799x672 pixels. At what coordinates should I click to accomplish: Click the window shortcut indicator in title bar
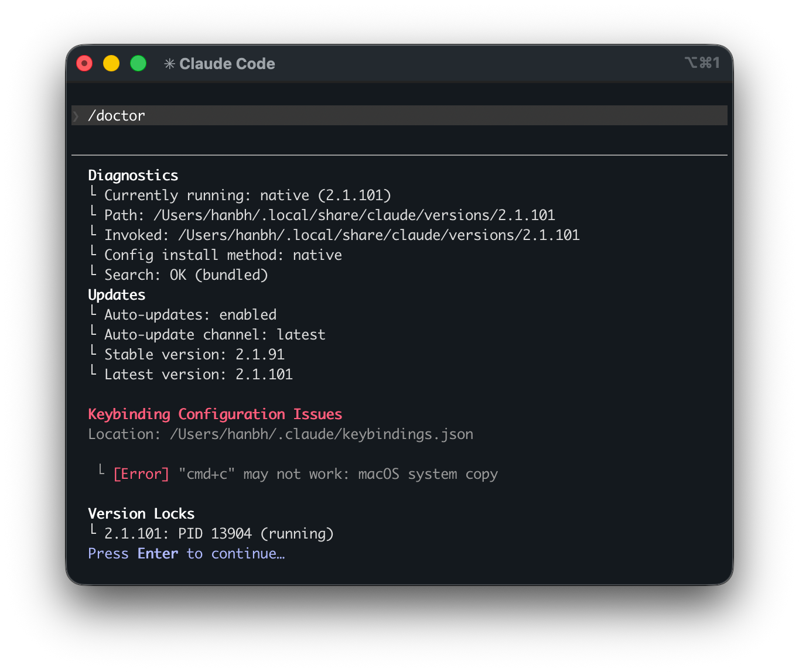(x=702, y=63)
